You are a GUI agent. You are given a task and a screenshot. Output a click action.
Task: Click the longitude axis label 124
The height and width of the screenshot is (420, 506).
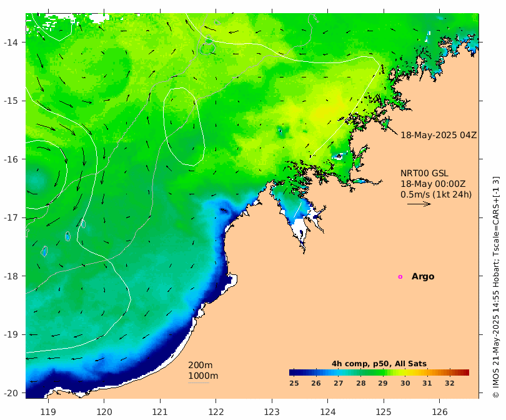[328, 412]
